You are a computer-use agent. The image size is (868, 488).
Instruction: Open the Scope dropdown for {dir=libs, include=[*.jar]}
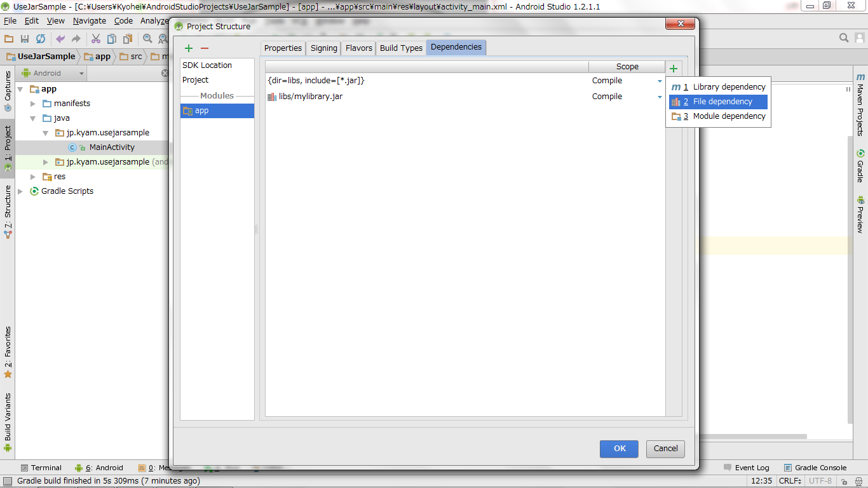pos(660,81)
